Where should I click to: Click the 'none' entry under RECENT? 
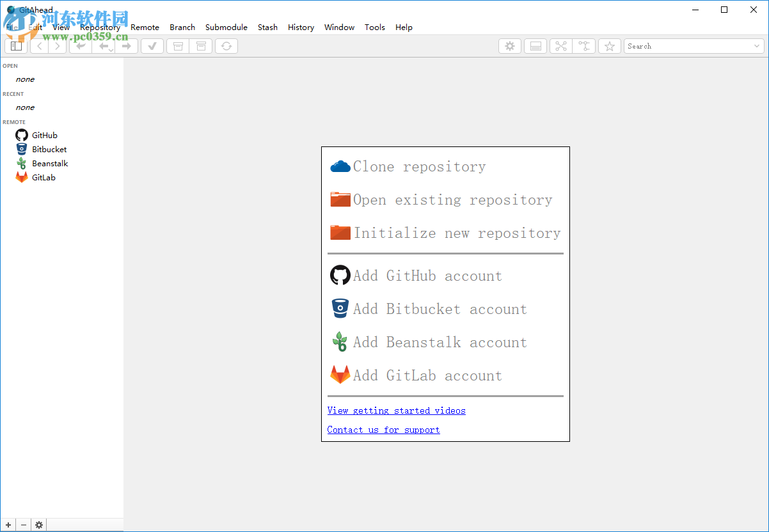[25, 107]
